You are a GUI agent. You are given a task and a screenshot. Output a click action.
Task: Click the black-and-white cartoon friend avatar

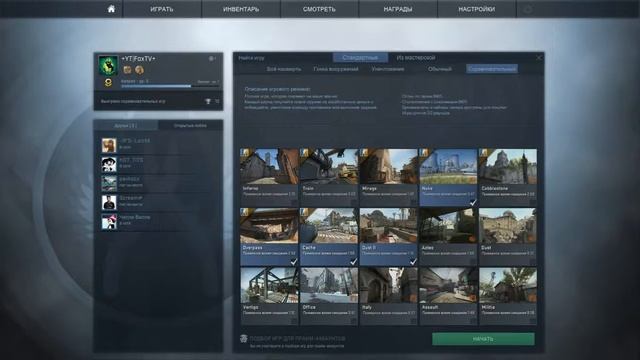coord(109,164)
